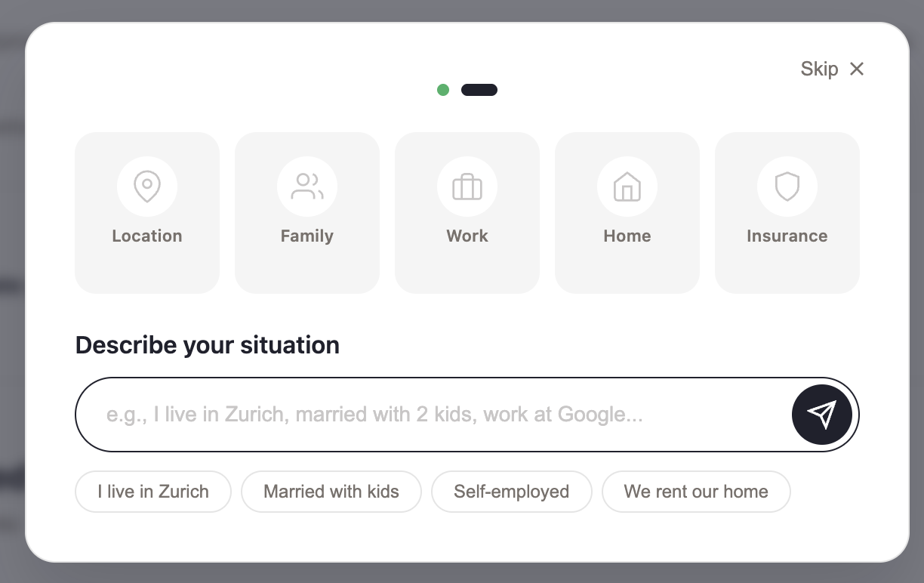
Task: Choose the 'I live in Zurich' suggestion chip
Action: [x=152, y=492]
